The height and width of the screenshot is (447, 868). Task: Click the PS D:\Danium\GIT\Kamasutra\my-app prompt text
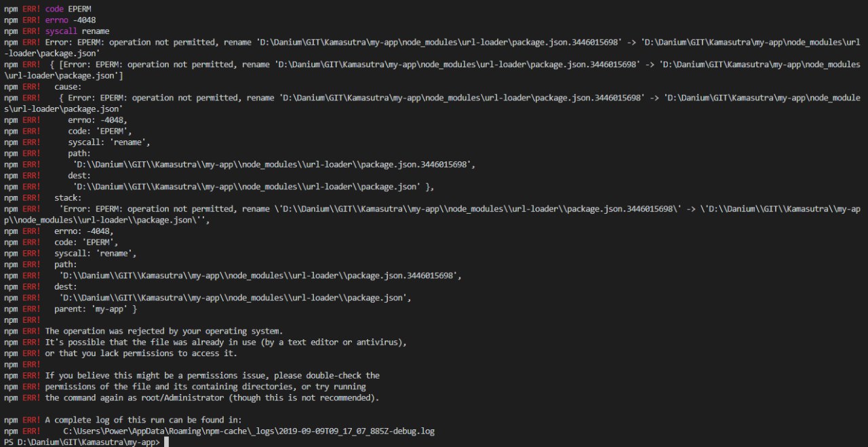[81, 442]
